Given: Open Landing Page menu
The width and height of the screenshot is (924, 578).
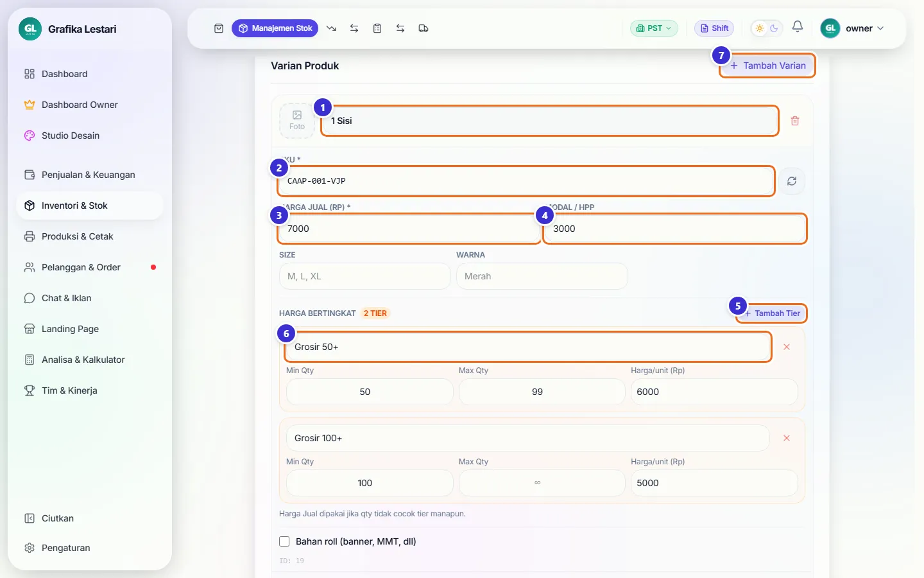Looking at the screenshot, I should tap(90, 329).
